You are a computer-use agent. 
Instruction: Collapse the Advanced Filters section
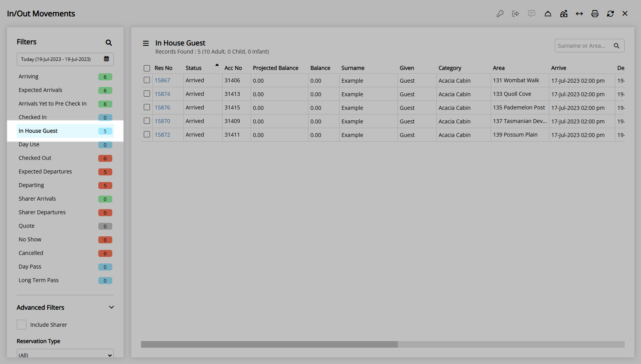pyautogui.click(x=111, y=307)
